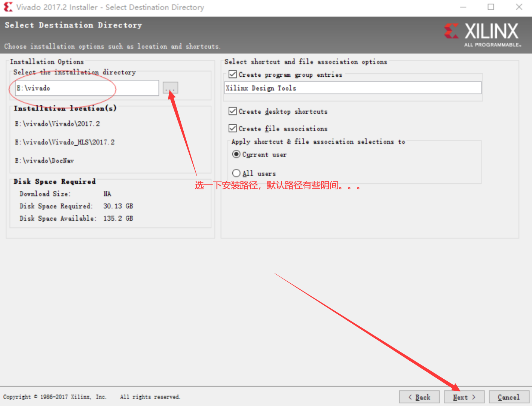Choose All users for shortcut selections

pyautogui.click(x=236, y=173)
